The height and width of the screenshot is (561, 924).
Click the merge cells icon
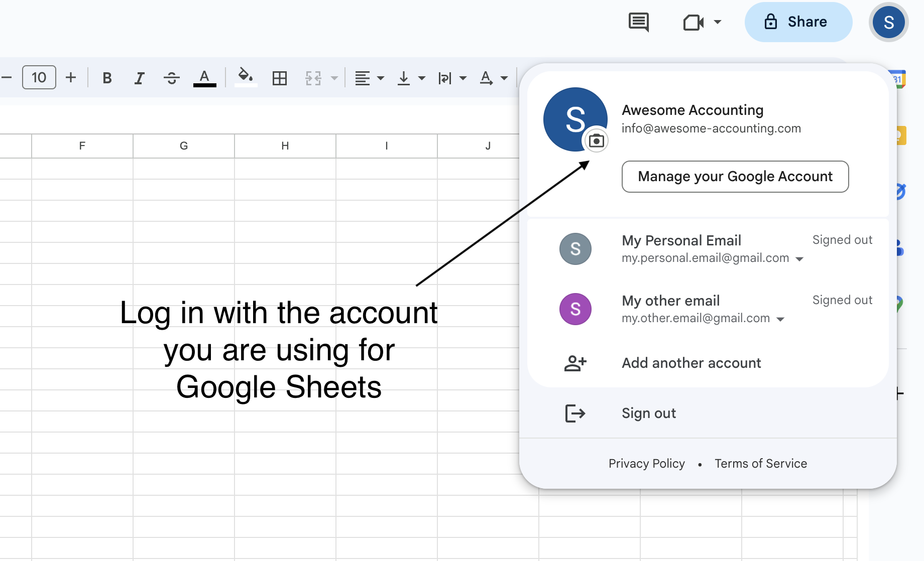[x=313, y=78]
